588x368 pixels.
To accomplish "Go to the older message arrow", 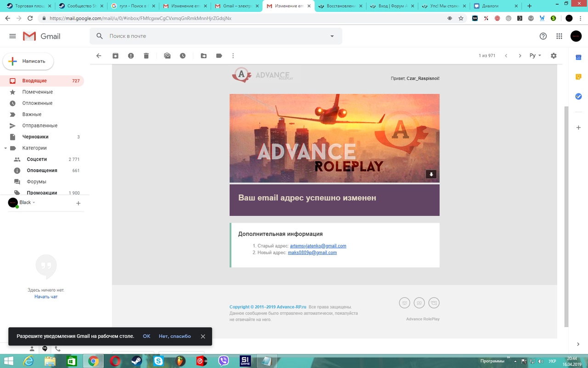I will (x=520, y=56).
